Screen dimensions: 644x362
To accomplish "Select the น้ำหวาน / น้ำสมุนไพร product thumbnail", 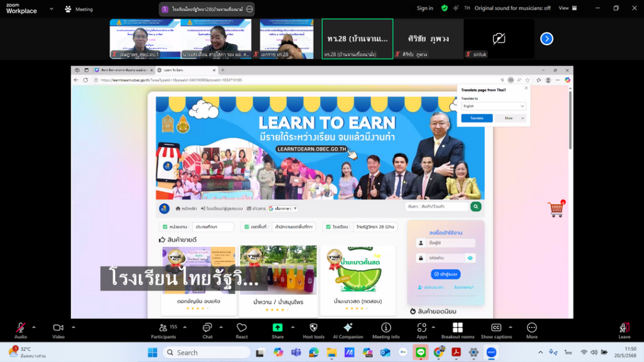I will (x=279, y=270).
